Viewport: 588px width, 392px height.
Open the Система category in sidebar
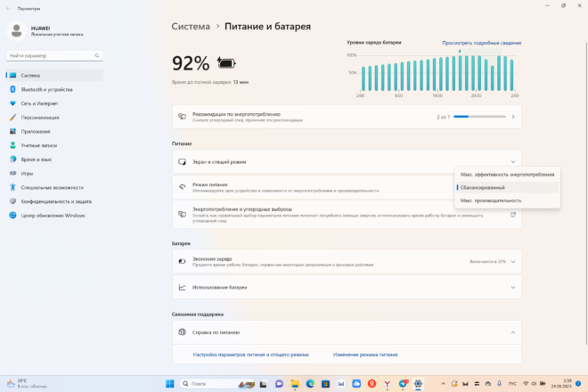point(54,76)
